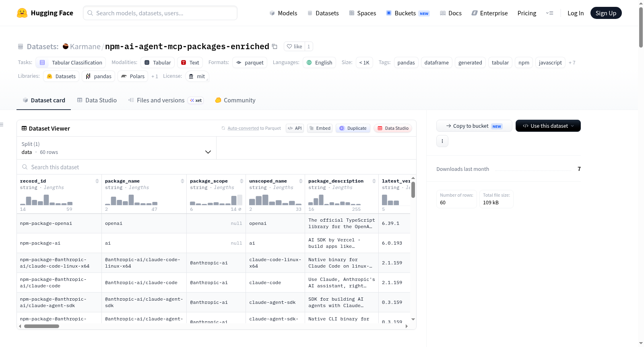Click the API button
644x347 pixels.
(295, 128)
